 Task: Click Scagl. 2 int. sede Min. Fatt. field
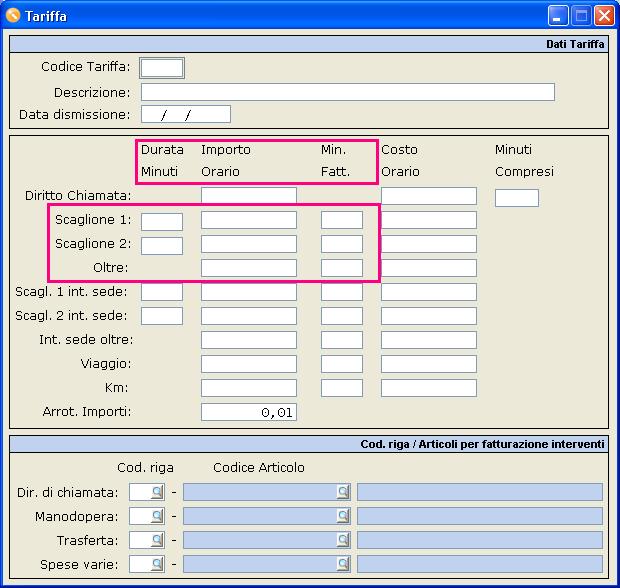pyautogui.click(x=342, y=316)
